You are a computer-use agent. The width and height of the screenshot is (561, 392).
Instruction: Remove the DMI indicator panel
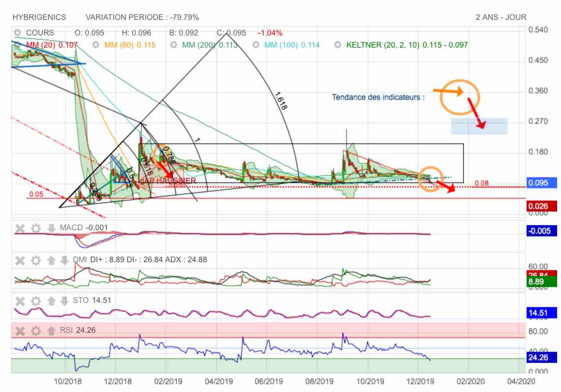[x=20, y=260]
